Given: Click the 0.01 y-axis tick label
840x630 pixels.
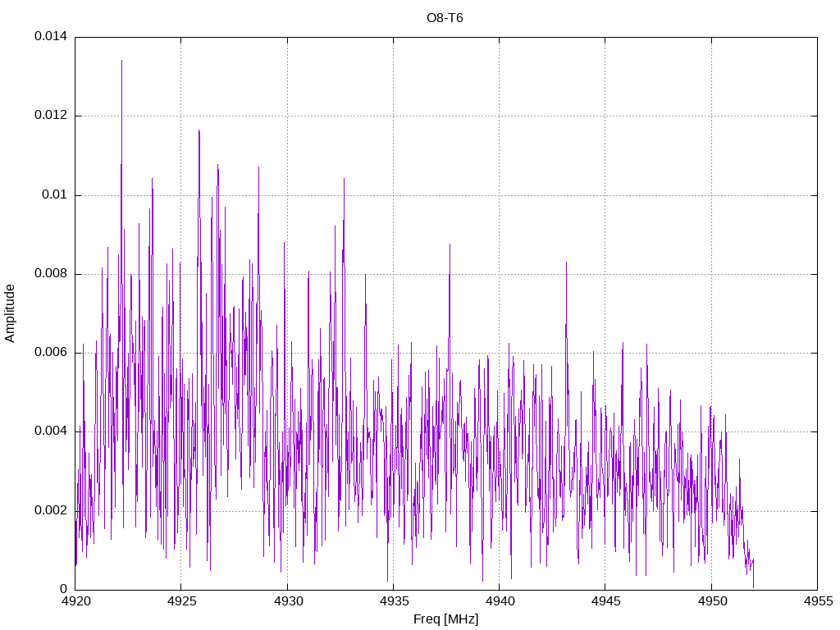Looking at the screenshot, I should [55, 194].
